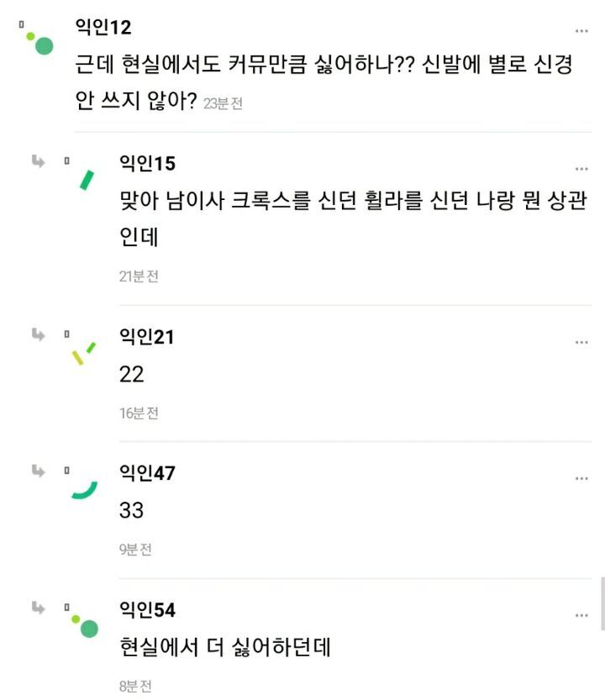The width and height of the screenshot is (605, 700).
Task: Click 익인15's green slash avatar
Action: pyautogui.click(x=86, y=180)
